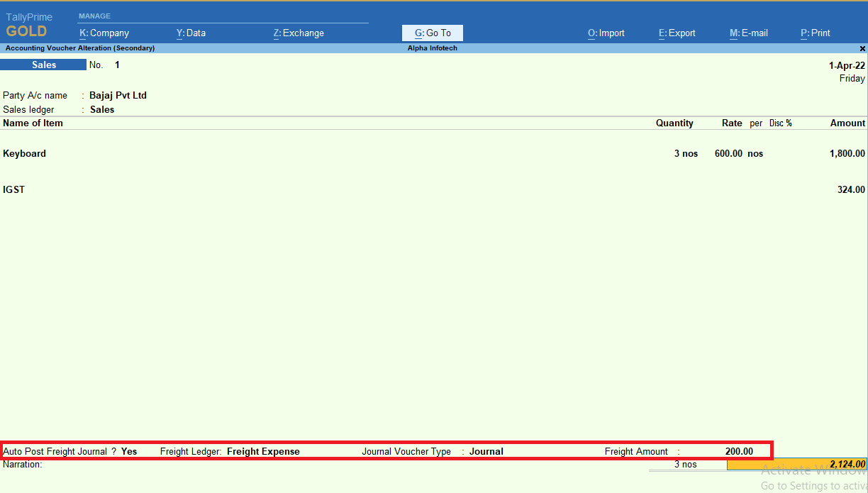Select the Keyboard stock item line
868x493 pixels.
(25, 153)
